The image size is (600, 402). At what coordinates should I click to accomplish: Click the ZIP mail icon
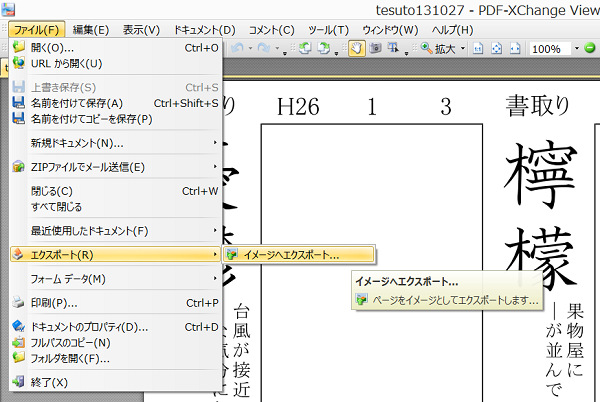point(18,167)
